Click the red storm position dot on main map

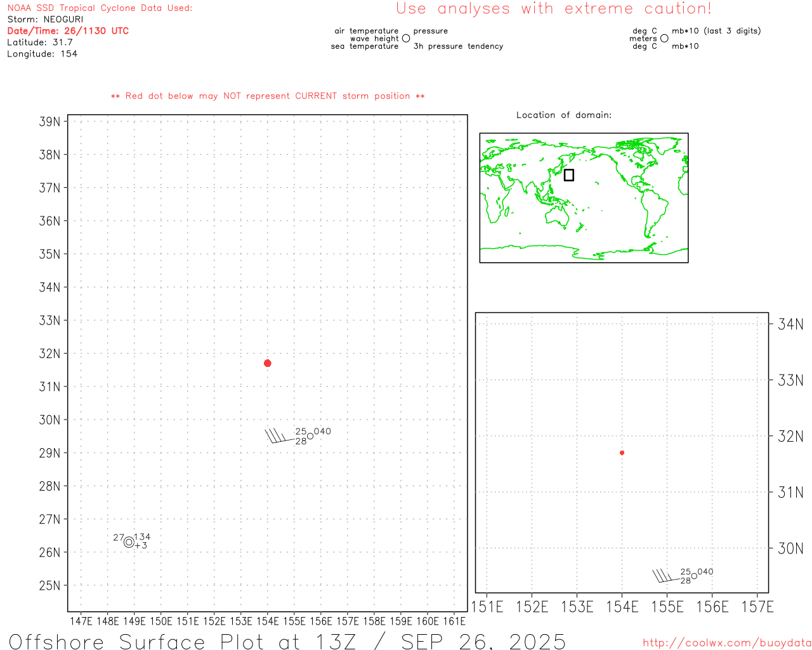point(268,363)
